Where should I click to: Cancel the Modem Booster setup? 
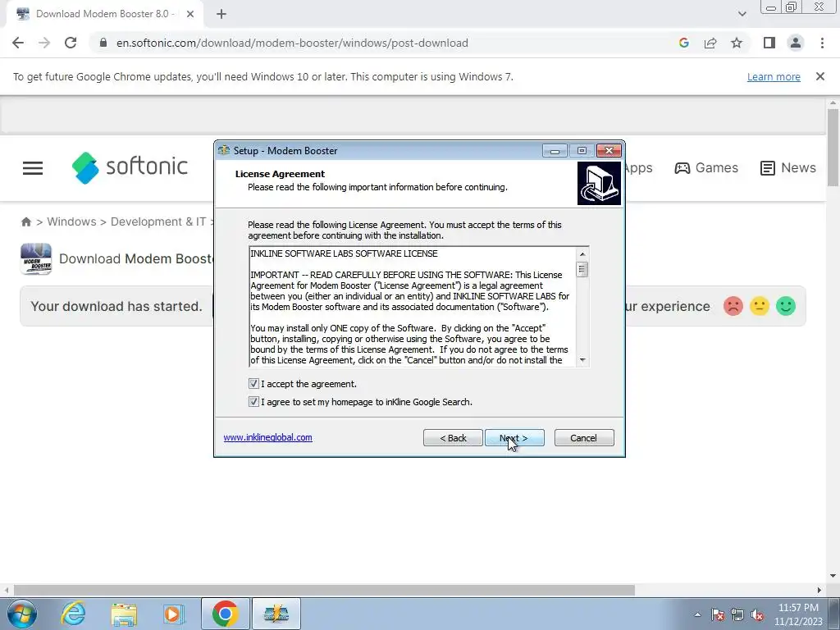[584, 438]
